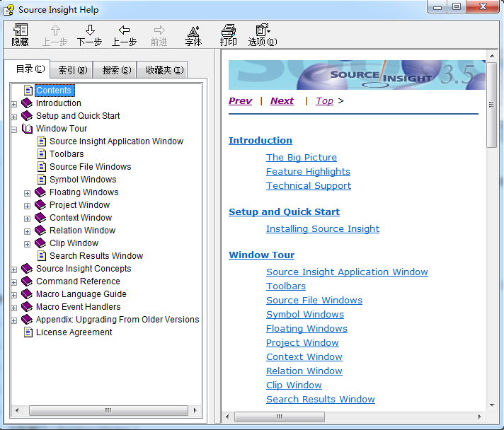Select Macro Event Handlers in the tree
Screen dimensions: 504x430
click(78, 307)
